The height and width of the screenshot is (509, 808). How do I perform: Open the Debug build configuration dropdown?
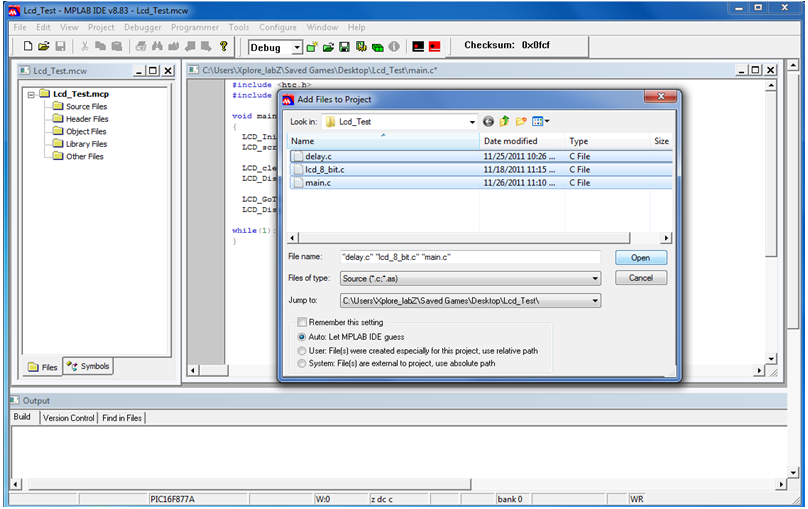297,47
